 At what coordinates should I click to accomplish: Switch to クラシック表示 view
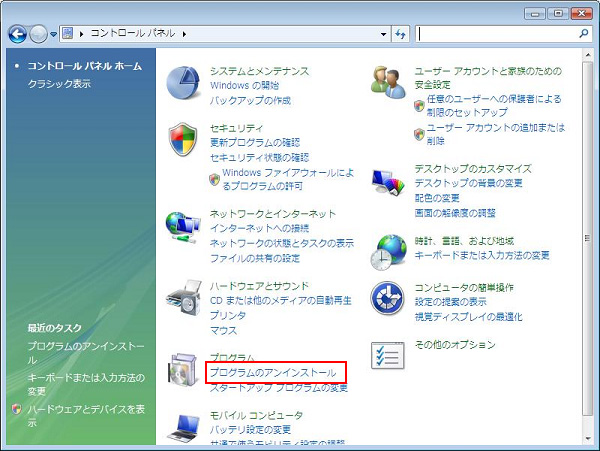click(59, 83)
